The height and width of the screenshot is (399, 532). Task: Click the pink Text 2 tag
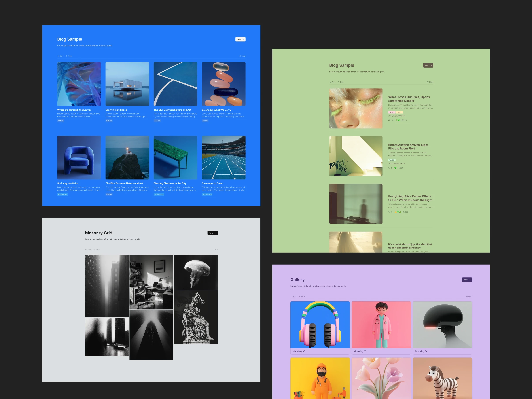click(x=392, y=112)
